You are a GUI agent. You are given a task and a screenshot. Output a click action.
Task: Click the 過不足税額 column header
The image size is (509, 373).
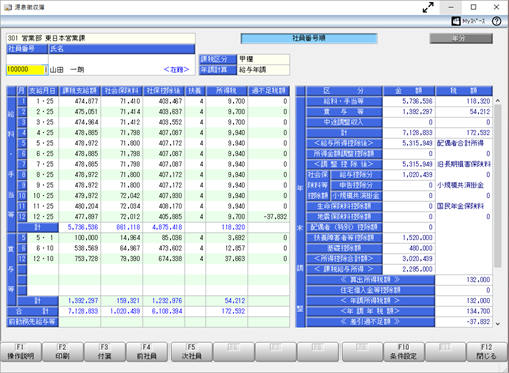click(x=269, y=91)
